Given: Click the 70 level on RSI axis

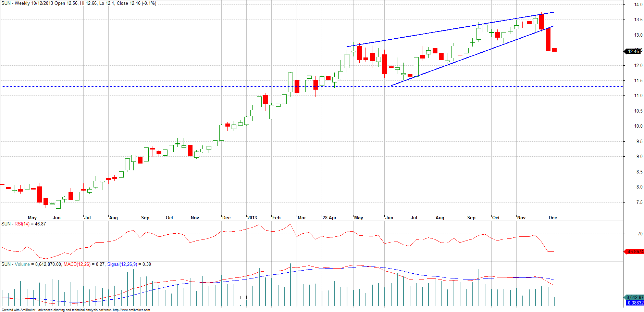Looking at the screenshot, I should pos(640,234).
